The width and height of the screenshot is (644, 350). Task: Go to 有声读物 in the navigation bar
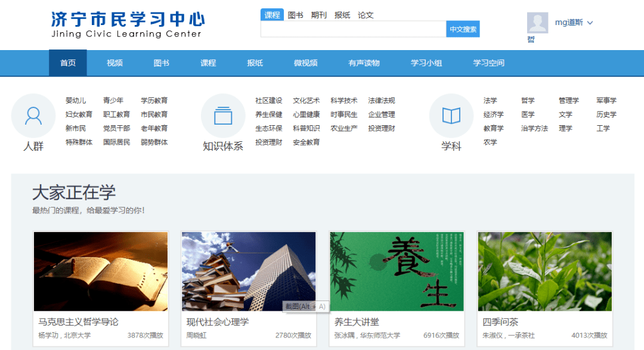pyautogui.click(x=364, y=63)
